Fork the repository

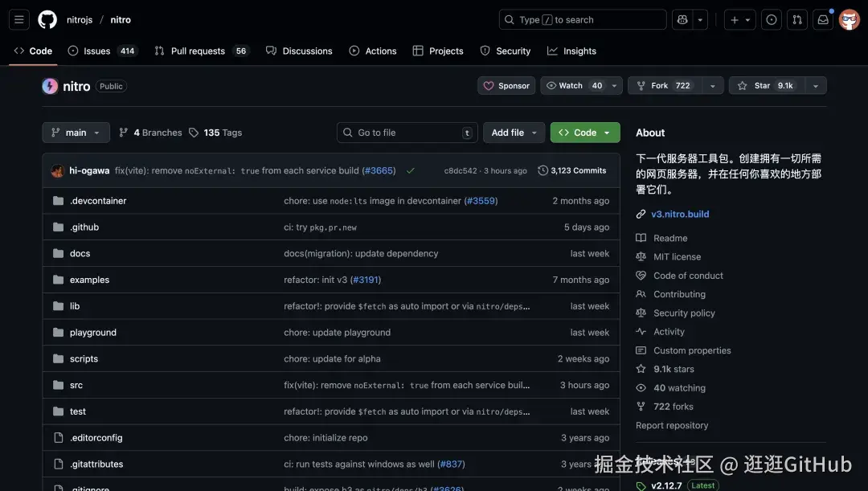click(665, 86)
